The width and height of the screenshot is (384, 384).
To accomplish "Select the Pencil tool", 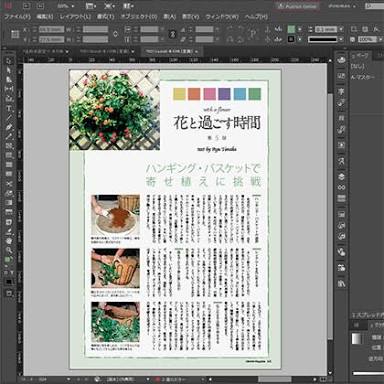I will pyautogui.click(x=9, y=136).
